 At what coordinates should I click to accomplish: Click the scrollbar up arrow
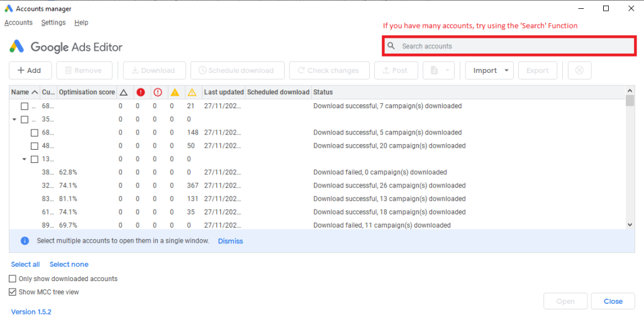pos(630,90)
